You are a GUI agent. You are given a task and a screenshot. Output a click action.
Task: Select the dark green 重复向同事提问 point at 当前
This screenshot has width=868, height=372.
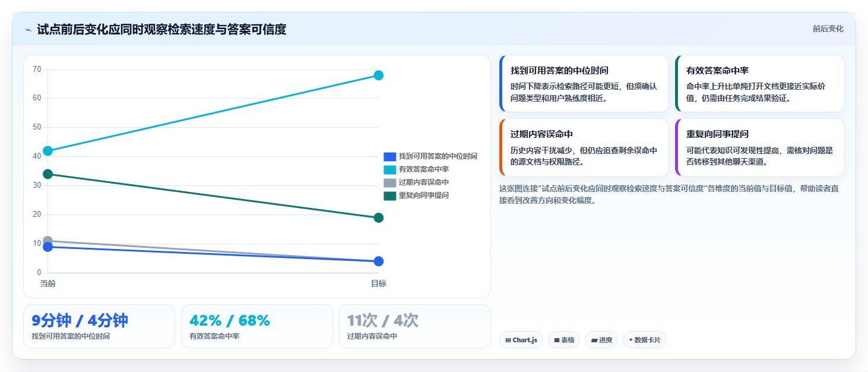(47, 174)
